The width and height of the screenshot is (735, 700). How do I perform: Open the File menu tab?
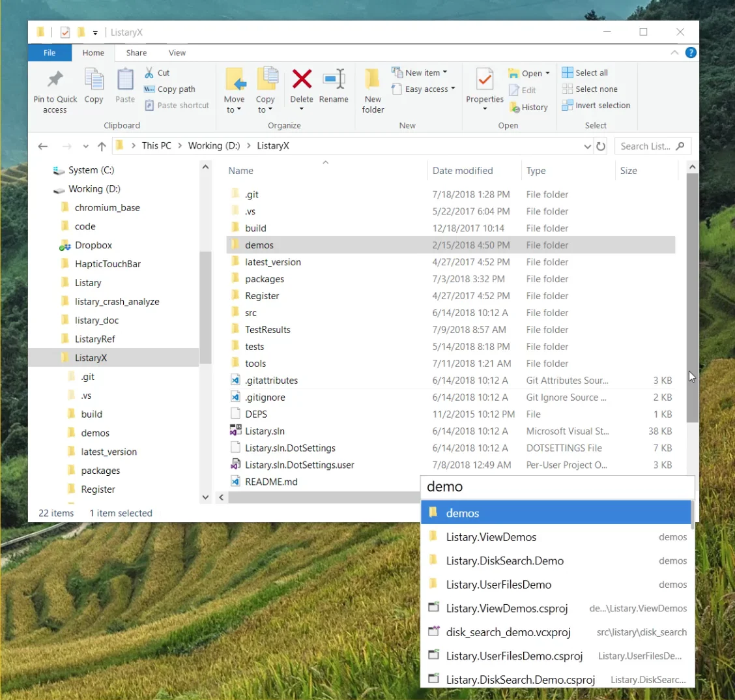click(x=50, y=53)
